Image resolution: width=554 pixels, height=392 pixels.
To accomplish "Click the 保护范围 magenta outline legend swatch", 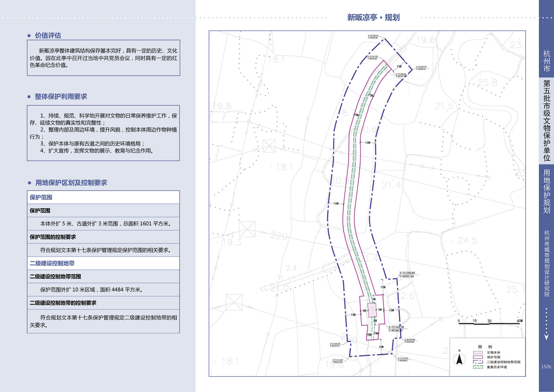I will tap(478, 357).
